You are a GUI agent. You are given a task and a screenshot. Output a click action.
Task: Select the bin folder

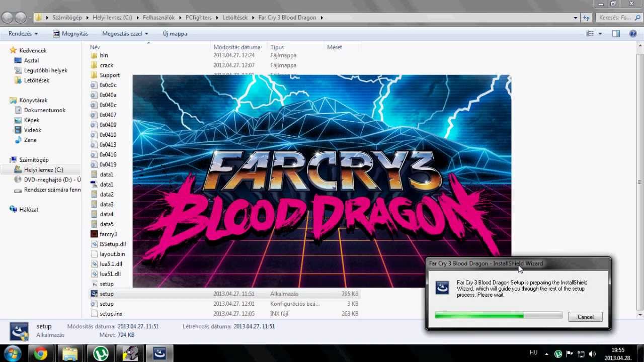point(104,55)
